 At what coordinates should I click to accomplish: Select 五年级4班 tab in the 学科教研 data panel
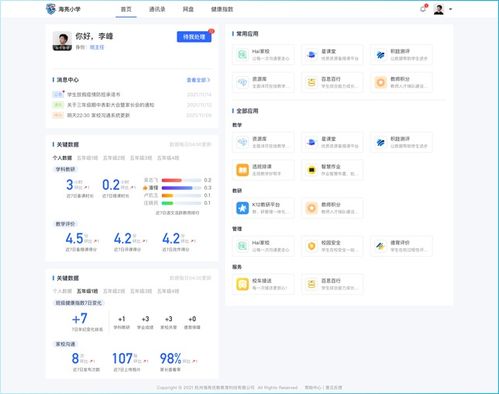click(x=168, y=158)
